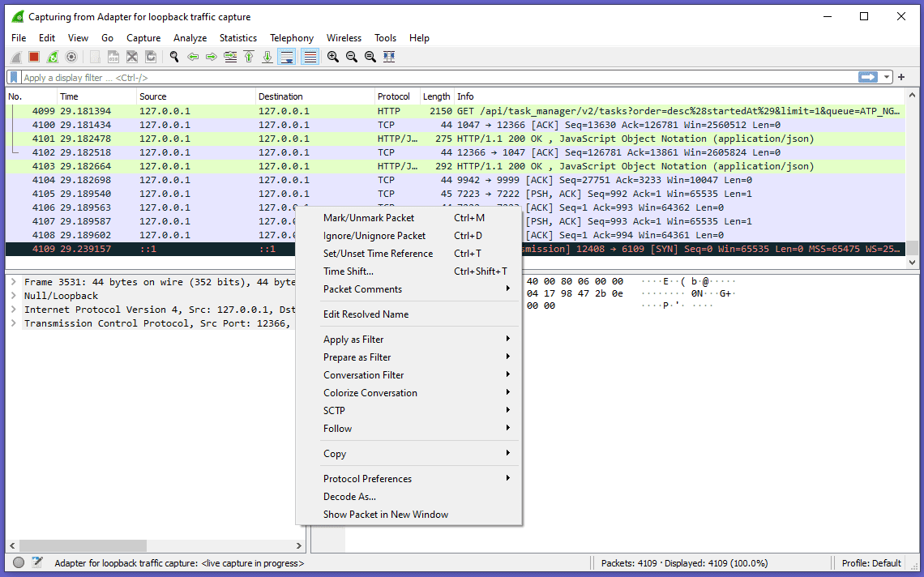The width and height of the screenshot is (924, 577).
Task: Click the display filter bookmark icon
Action: [x=14, y=78]
